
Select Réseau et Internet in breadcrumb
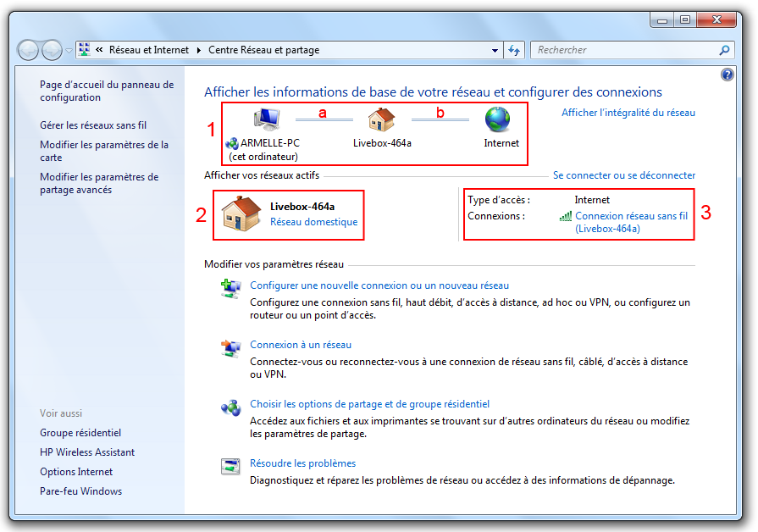coord(149,50)
